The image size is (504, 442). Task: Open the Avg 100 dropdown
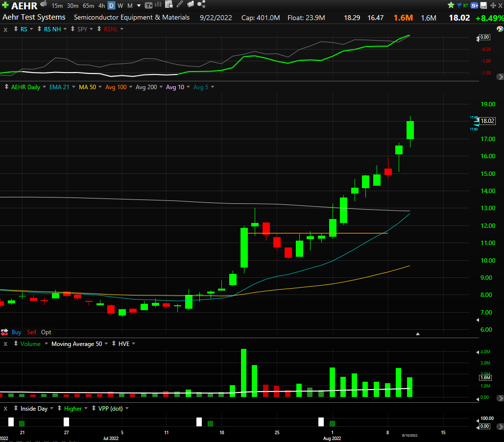(130, 87)
